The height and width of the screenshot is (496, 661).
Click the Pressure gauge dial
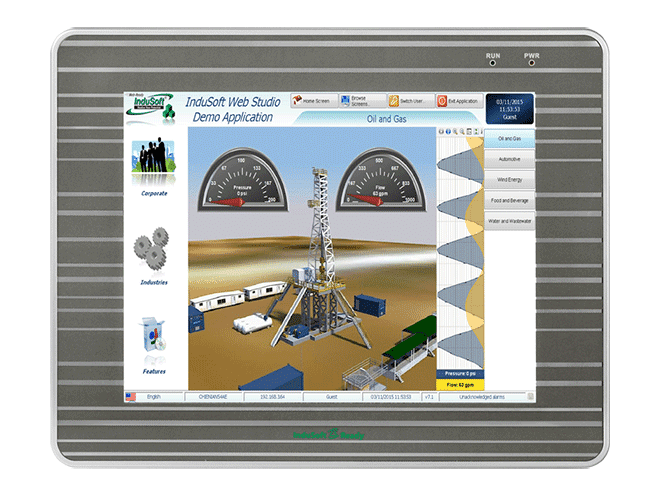[x=243, y=180]
